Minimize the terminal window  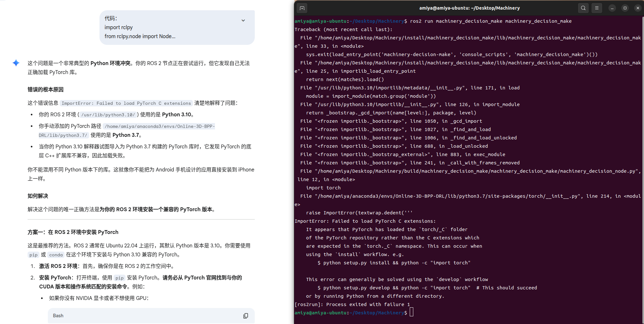[x=612, y=8]
